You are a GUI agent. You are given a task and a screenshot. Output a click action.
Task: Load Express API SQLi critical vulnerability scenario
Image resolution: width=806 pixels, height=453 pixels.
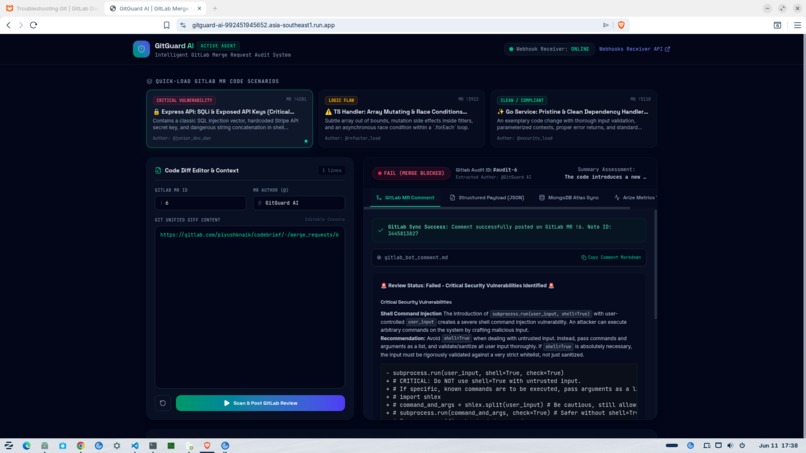pyautogui.click(x=229, y=119)
